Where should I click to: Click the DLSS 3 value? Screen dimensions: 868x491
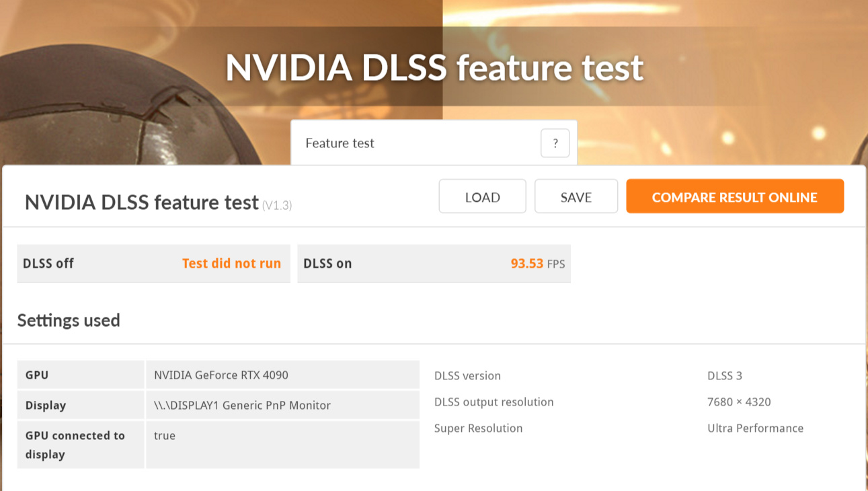coord(724,376)
